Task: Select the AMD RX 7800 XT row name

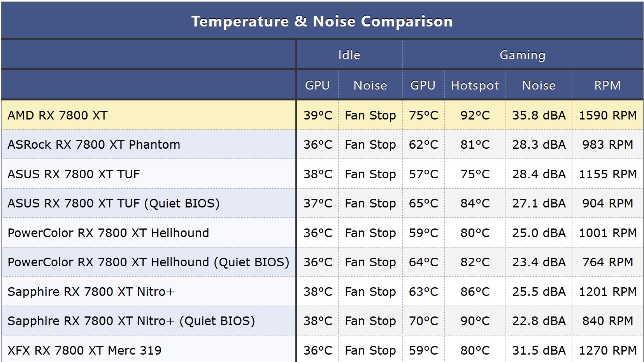Action: point(58,115)
